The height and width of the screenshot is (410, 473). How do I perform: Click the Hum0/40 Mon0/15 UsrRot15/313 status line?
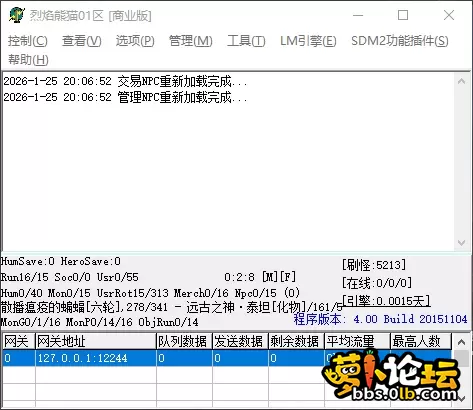coord(150,293)
